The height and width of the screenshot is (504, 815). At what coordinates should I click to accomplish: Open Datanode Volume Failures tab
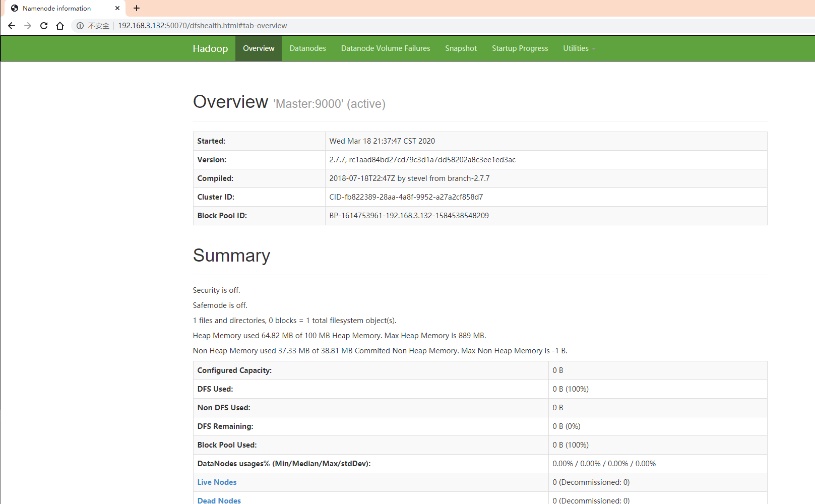click(x=386, y=48)
